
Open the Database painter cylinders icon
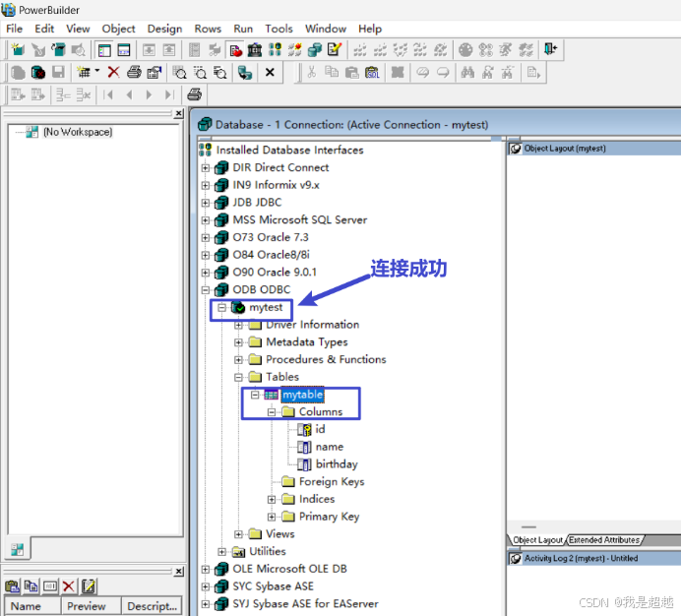coord(315,50)
